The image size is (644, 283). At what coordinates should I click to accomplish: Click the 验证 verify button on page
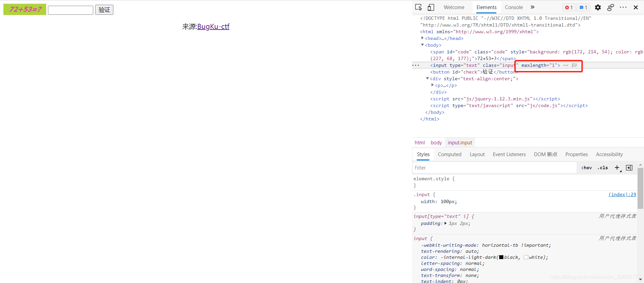click(x=104, y=10)
